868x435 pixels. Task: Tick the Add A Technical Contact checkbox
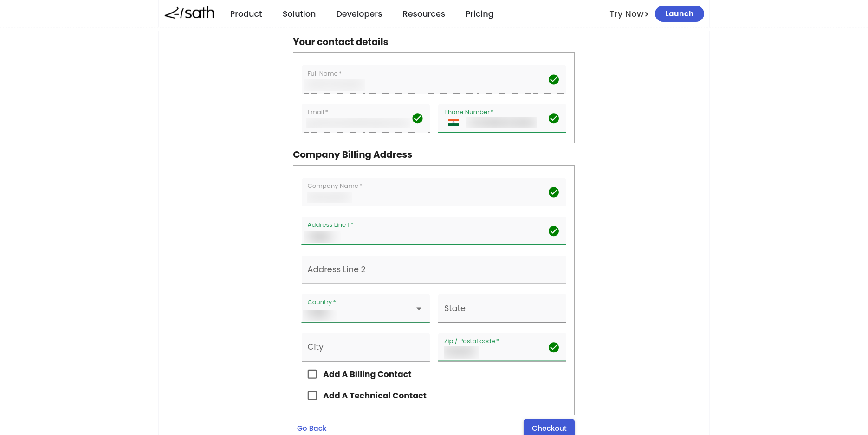312,396
